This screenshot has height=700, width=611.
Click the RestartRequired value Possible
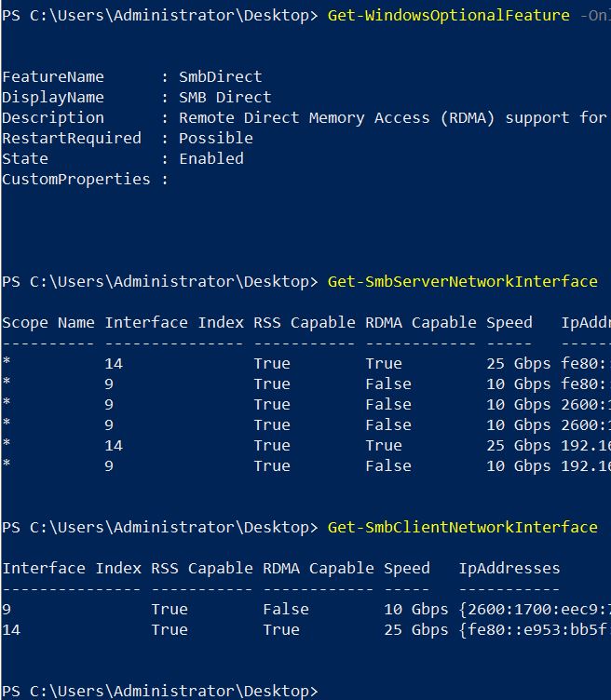216,139
